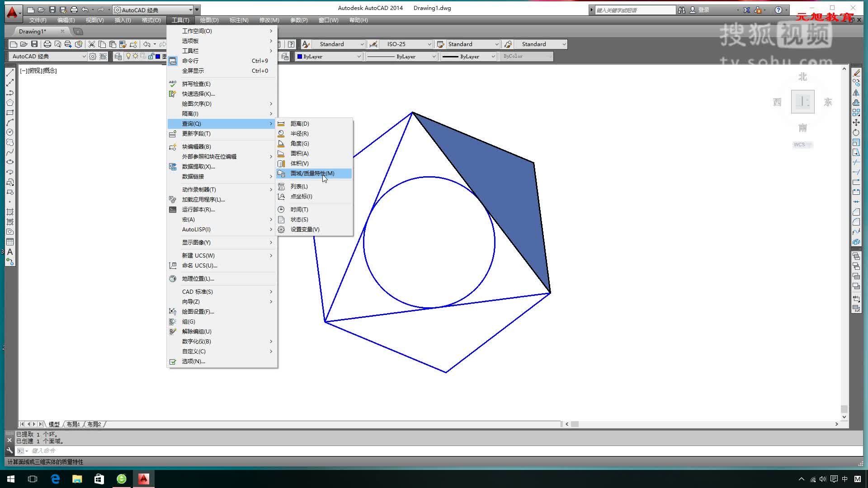Click 时间(T) query option

299,209
